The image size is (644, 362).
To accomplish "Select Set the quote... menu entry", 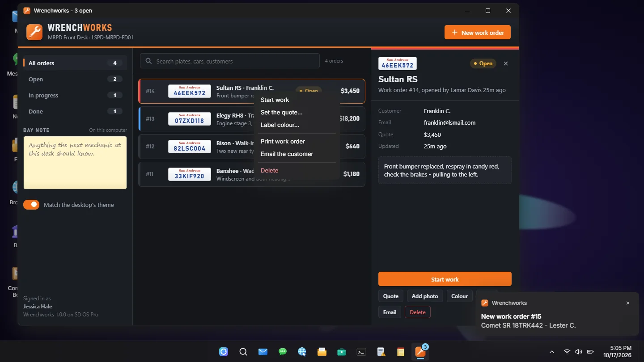I will coord(297,112).
